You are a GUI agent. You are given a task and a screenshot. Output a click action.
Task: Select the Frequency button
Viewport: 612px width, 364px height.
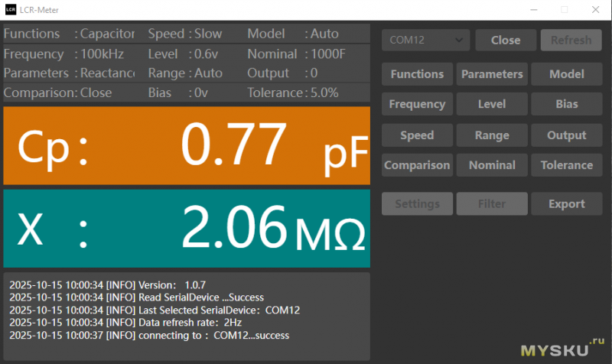tap(417, 104)
